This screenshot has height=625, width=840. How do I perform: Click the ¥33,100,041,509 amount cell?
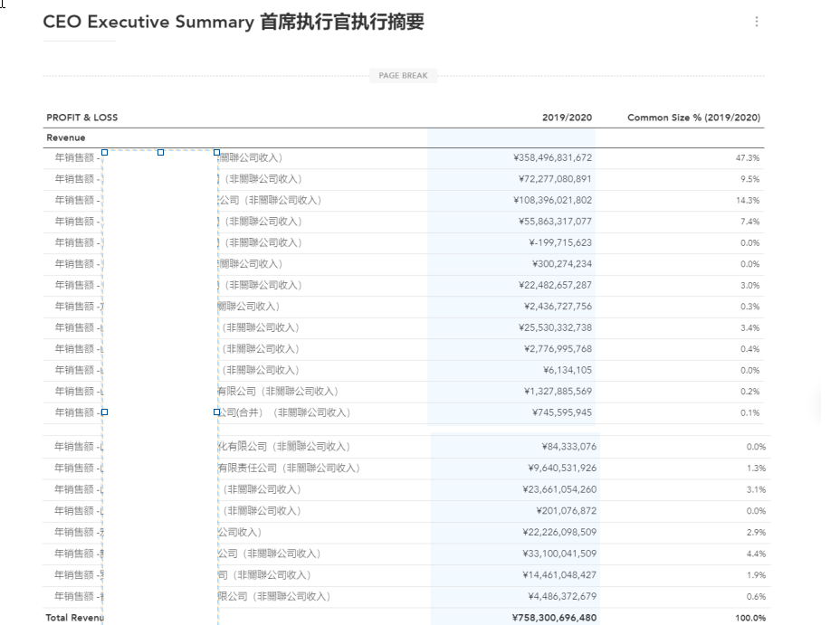[554, 554]
